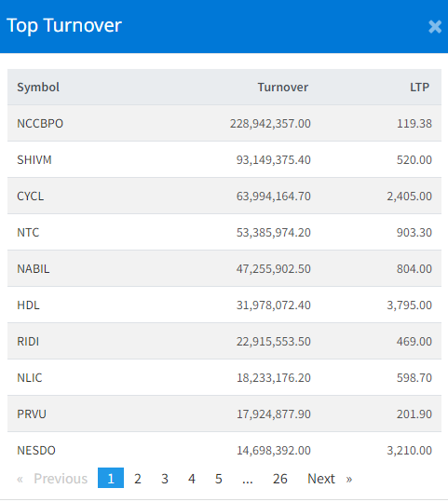Close the Top Turnover dialog

(435, 27)
